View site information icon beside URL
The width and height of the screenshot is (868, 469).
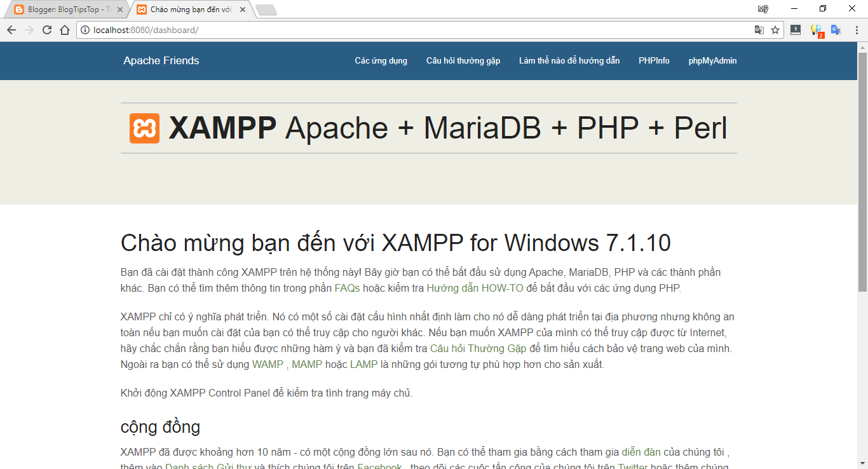[85, 30]
